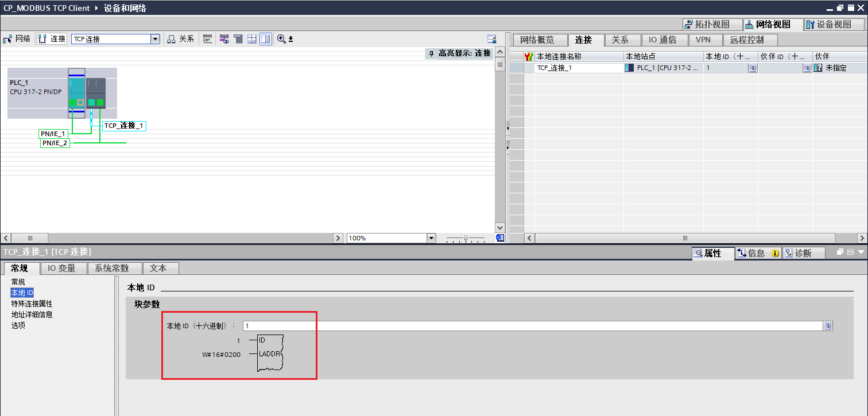Click the PLC_1 CPU module in network view

76,92
